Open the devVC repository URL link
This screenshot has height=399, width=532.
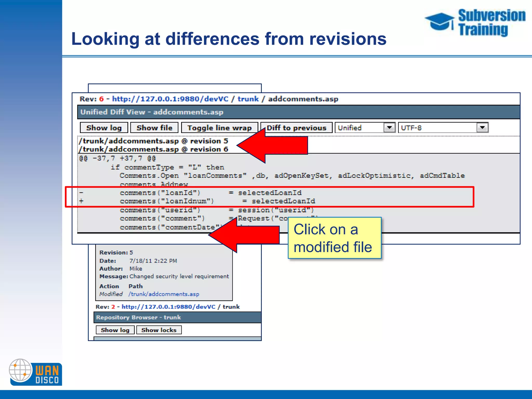click(170, 99)
